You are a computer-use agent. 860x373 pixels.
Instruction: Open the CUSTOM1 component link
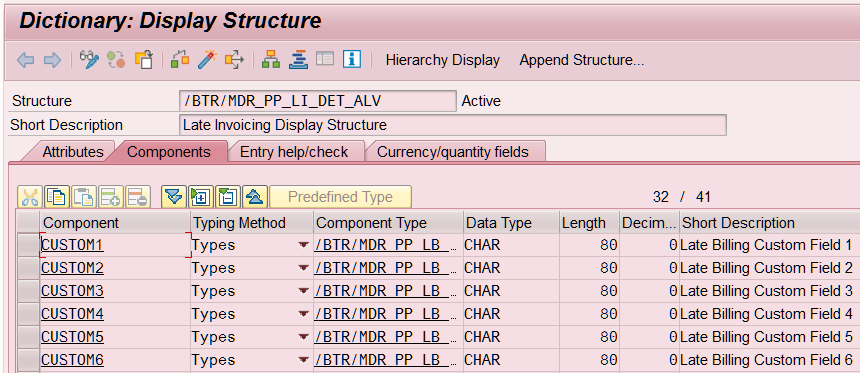72,245
